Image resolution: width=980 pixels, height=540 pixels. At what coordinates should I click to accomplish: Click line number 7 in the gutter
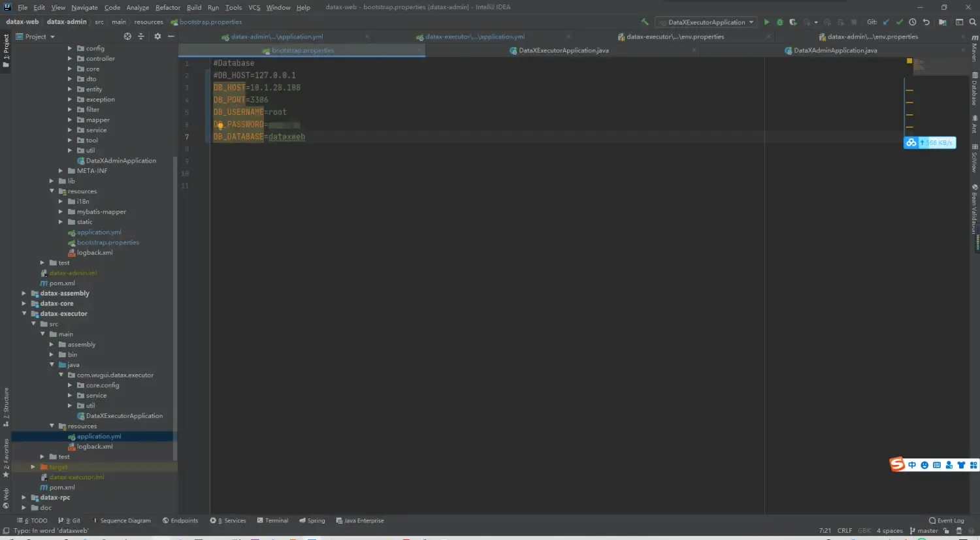188,136
